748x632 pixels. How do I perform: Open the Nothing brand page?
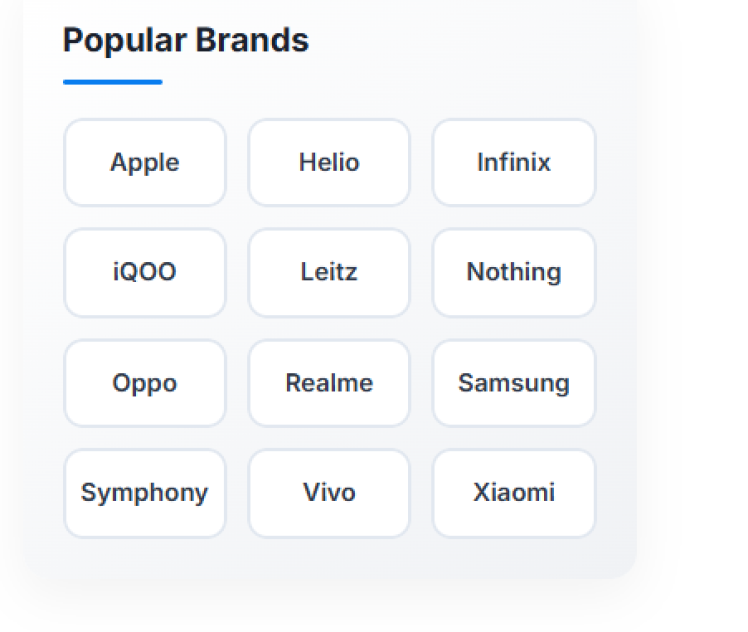tap(514, 273)
